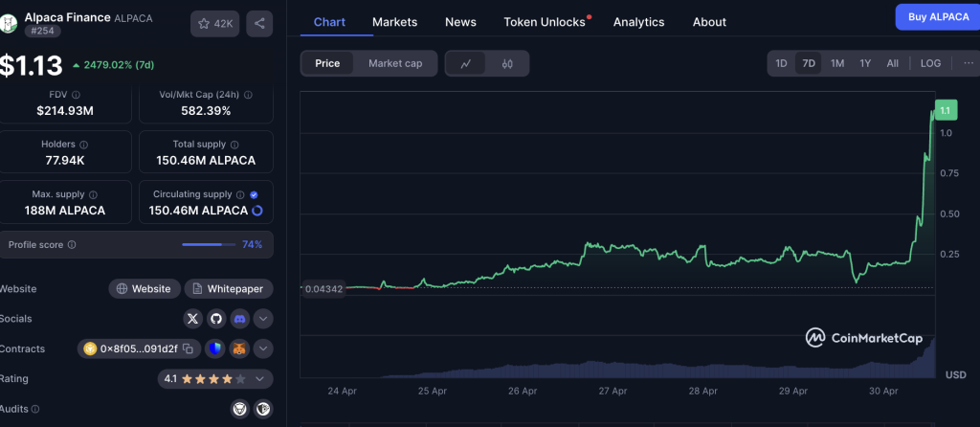Set chart range to 1Y
Screen dimensions: 980x427
pyautogui.click(x=865, y=63)
